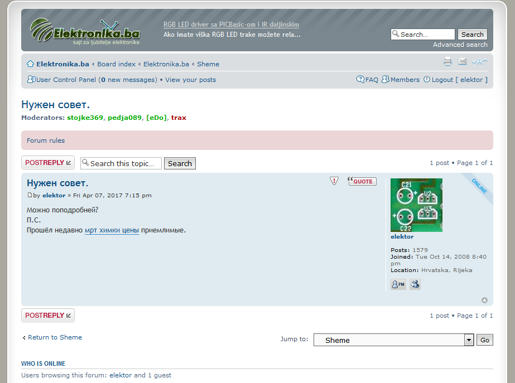
Task: Jump to top using the post's circle icon
Action: 484,300
